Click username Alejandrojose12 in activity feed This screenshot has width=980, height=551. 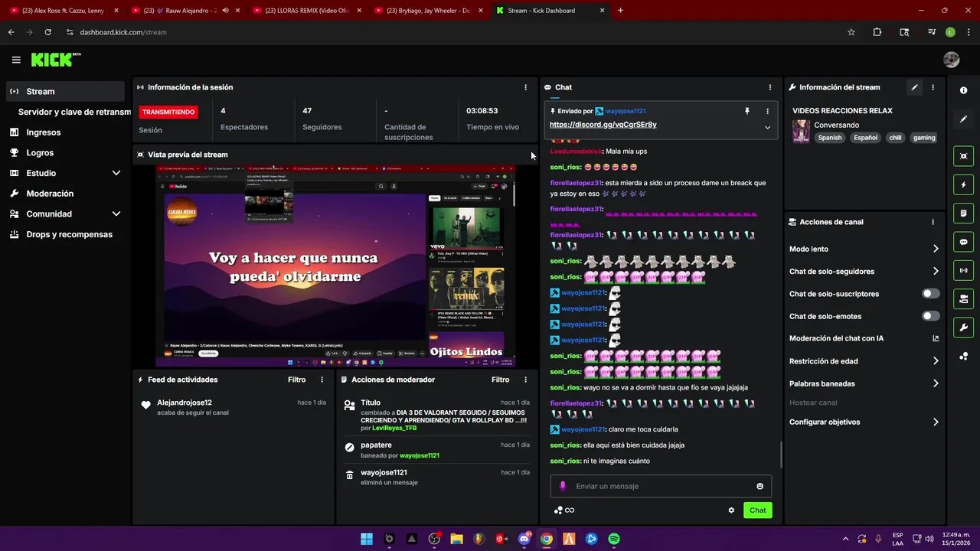point(185,403)
